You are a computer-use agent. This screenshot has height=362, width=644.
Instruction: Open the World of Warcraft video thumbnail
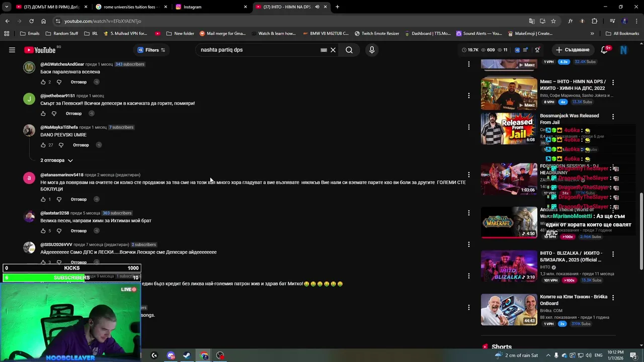(x=509, y=222)
